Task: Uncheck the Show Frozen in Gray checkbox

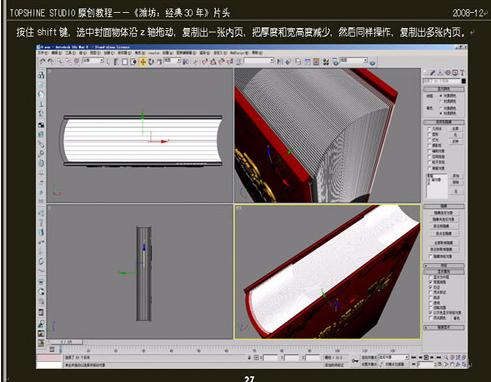Action: [431, 312]
